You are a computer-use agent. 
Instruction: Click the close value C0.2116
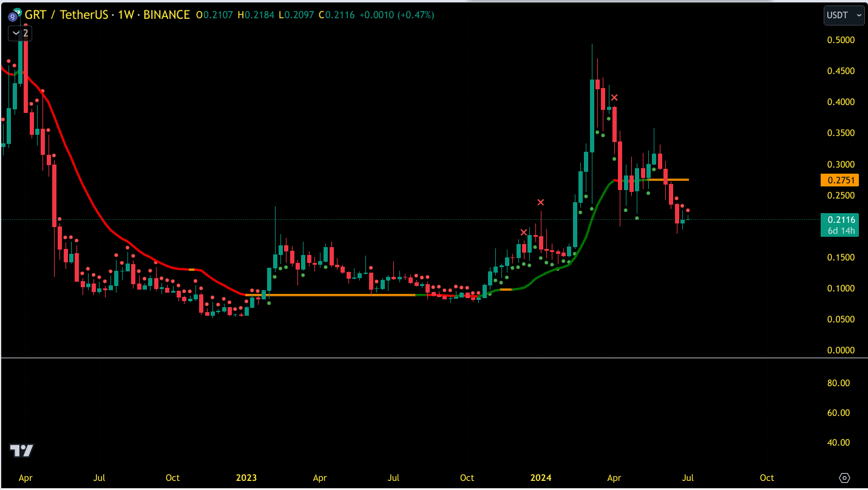pyautogui.click(x=337, y=15)
